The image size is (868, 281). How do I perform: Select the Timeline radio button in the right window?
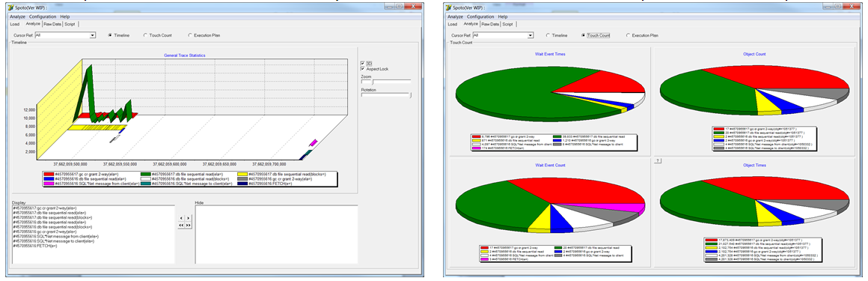[548, 35]
